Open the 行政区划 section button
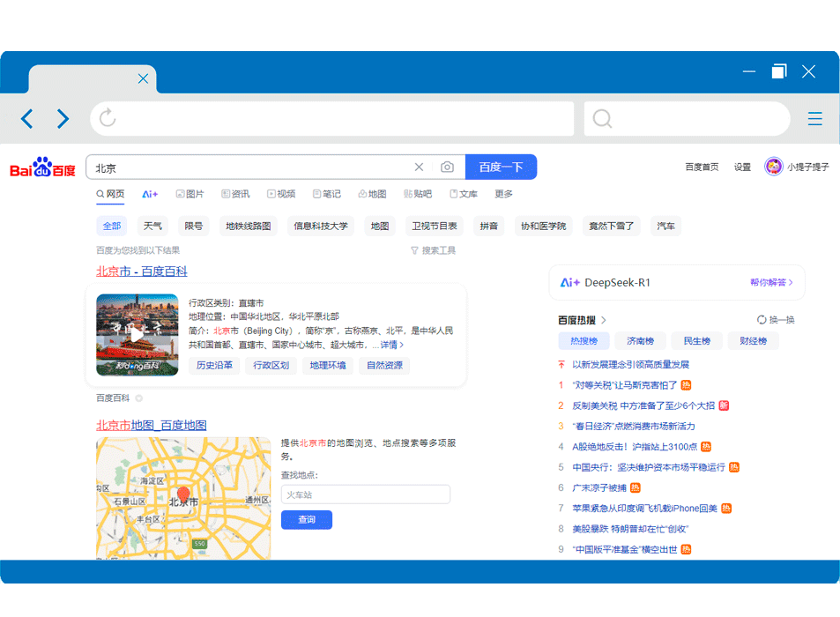Screen dimensions: 840x617 point(271,365)
